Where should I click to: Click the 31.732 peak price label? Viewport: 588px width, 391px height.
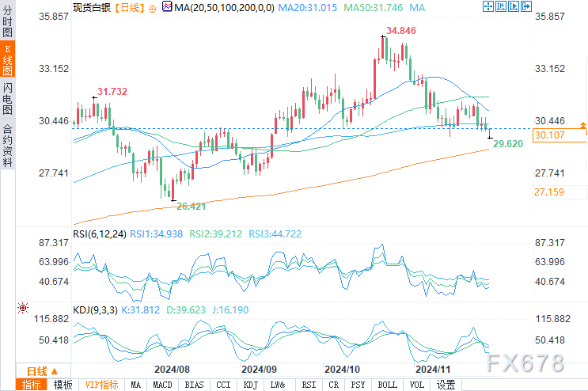coord(112,92)
